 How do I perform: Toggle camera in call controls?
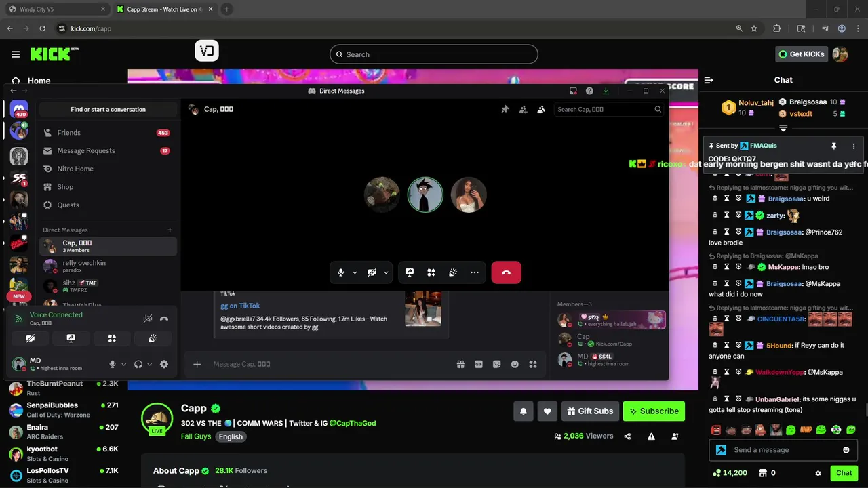372,272
